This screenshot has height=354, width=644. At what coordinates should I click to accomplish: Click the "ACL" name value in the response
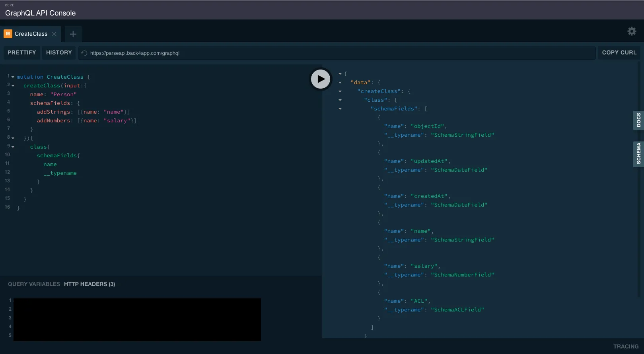[x=419, y=301]
